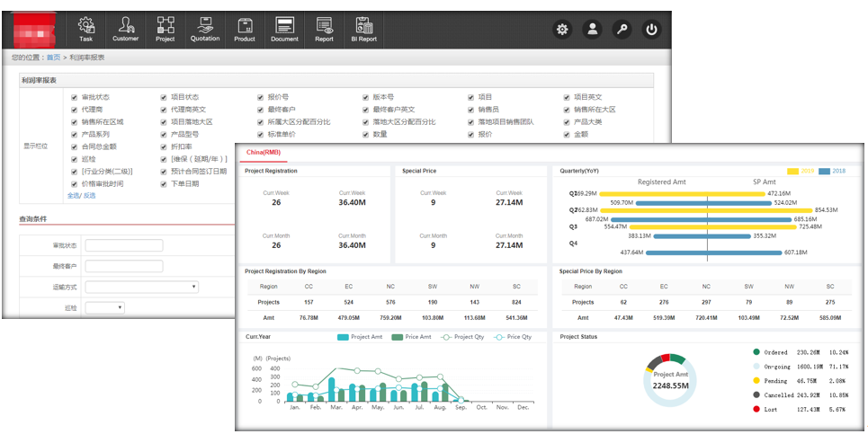The height and width of the screenshot is (434, 868).
Task: Click the settings gear icon in header
Action: click(562, 30)
